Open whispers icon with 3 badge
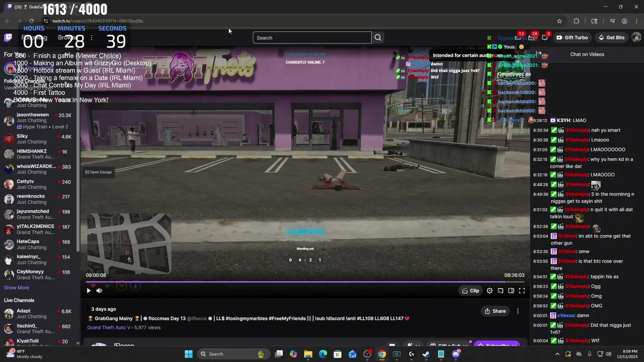 pyautogui.click(x=545, y=37)
